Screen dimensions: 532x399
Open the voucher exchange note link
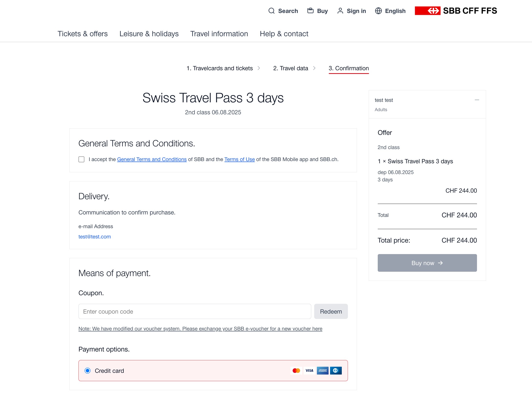coord(200,329)
